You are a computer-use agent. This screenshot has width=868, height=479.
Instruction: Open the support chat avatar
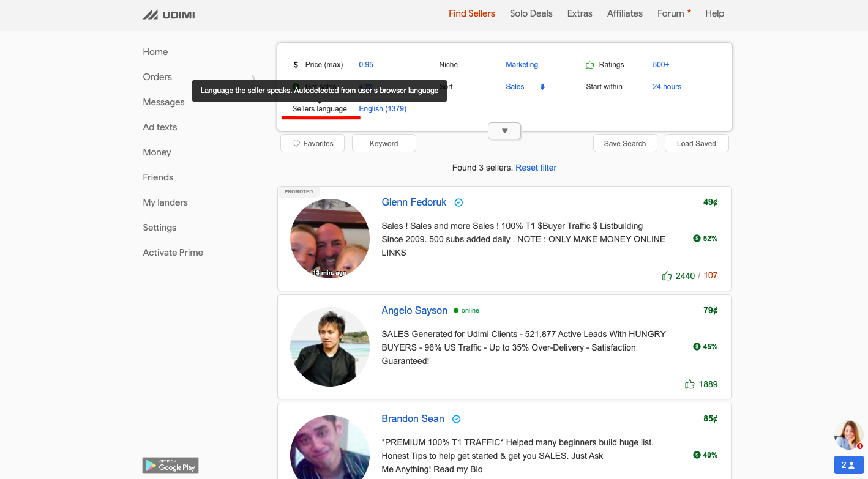848,435
